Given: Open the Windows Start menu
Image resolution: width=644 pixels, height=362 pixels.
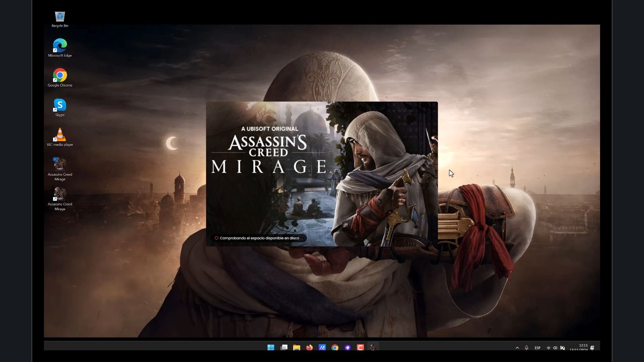Looking at the screenshot, I should point(271,348).
